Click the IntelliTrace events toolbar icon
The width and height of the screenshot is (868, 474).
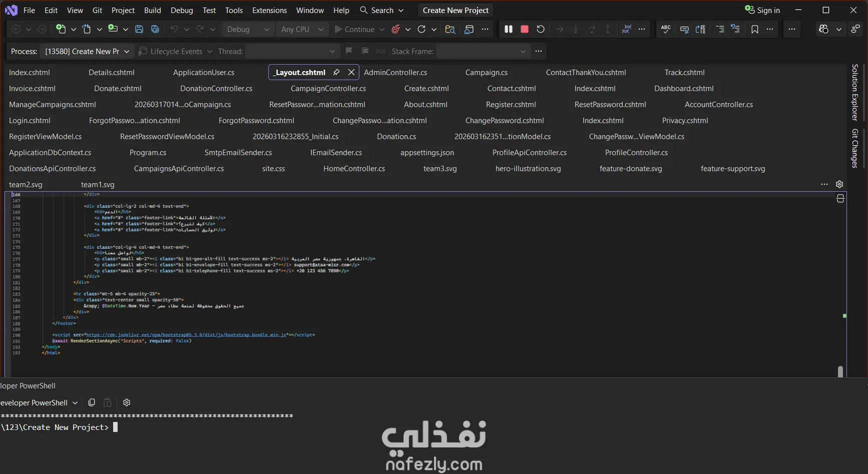pyautogui.click(x=626, y=29)
